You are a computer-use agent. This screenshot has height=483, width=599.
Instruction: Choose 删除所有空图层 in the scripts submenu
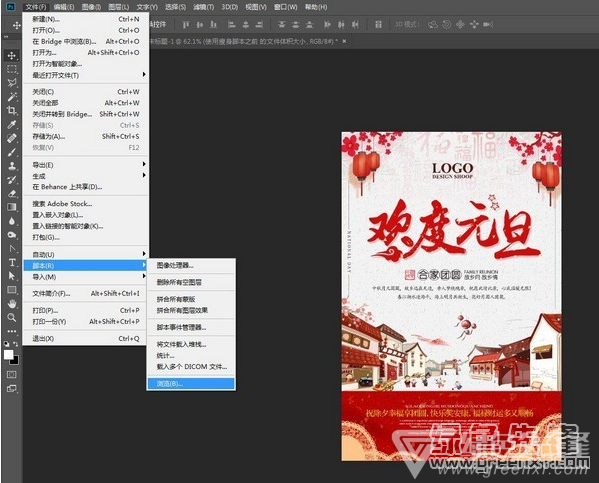(x=191, y=282)
